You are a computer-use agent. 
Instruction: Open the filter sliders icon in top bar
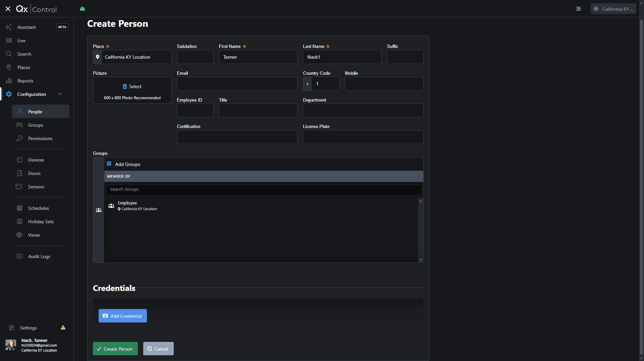tap(579, 9)
